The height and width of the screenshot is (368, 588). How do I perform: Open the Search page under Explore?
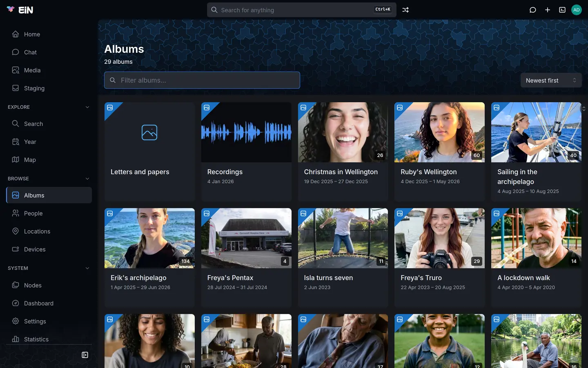pyautogui.click(x=49, y=124)
